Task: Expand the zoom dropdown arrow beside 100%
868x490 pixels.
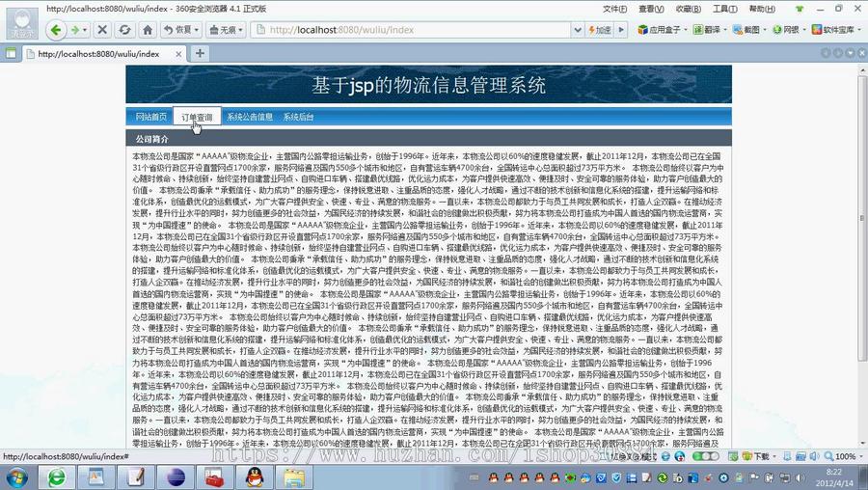Action: pos(861,457)
